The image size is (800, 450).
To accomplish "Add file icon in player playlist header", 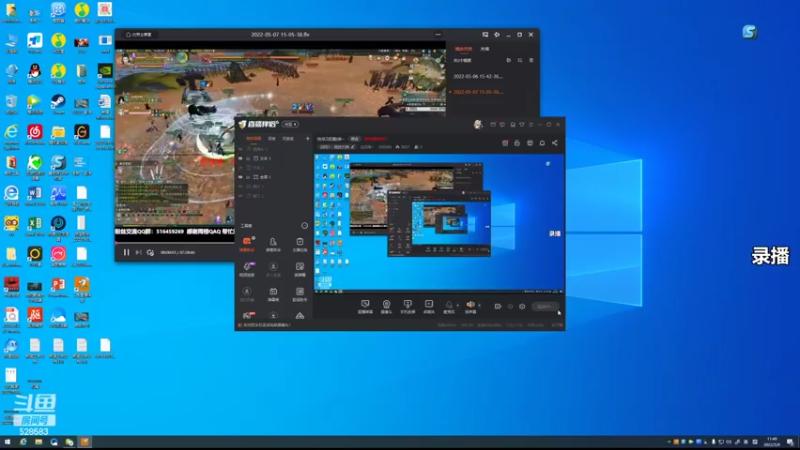I will pyautogui.click(x=508, y=60).
